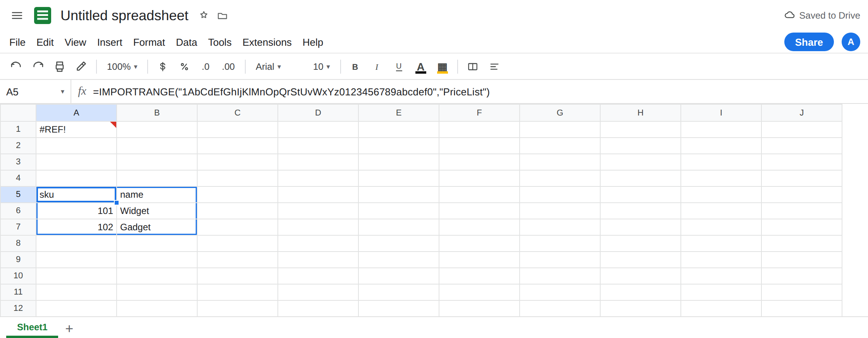Click the cell containing Gadget
This screenshot has width=868, height=338.
[157, 227]
